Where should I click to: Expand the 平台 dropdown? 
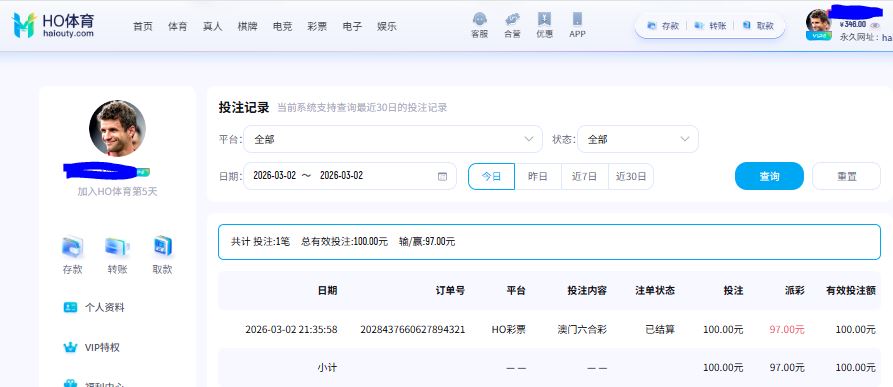(x=393, y=139)
